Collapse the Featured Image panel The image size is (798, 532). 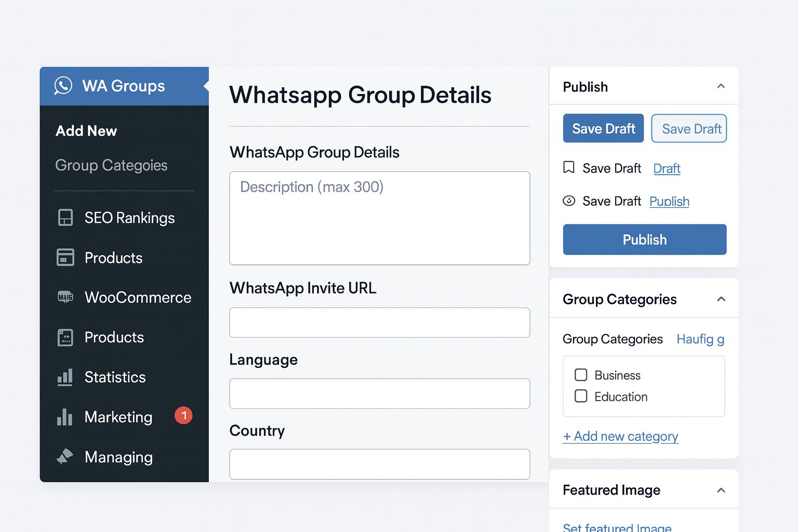[x=721, y=490]
